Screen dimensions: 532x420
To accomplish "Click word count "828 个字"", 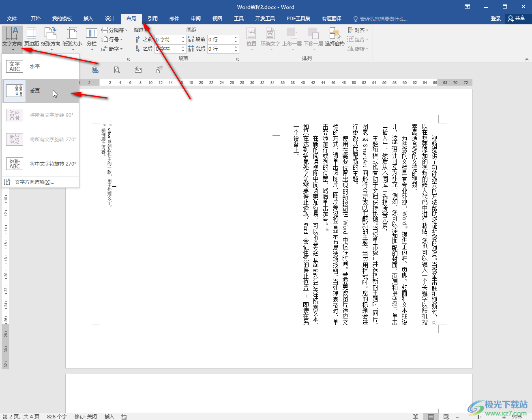I will pyautogui.click(x=57, y=417).
